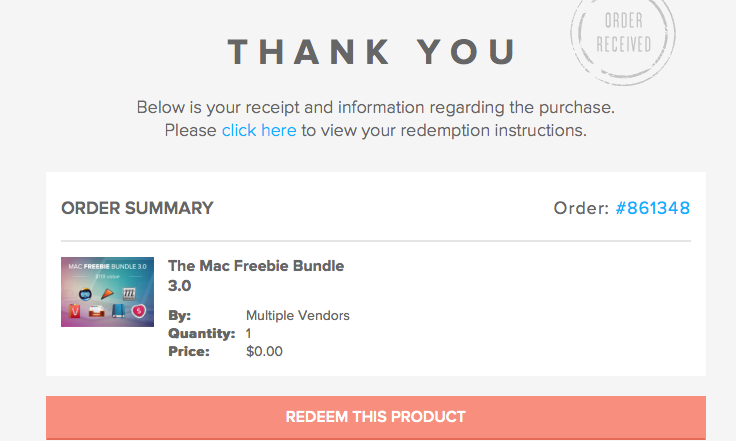Click 'MAC FREEBIE BUNDLE 3.0' text in thumbnail

click(x=107, y=267)
